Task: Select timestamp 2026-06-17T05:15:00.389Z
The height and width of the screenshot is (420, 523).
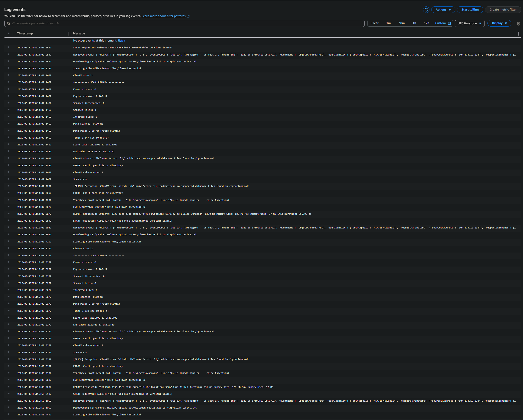Action: click(34, 221)
